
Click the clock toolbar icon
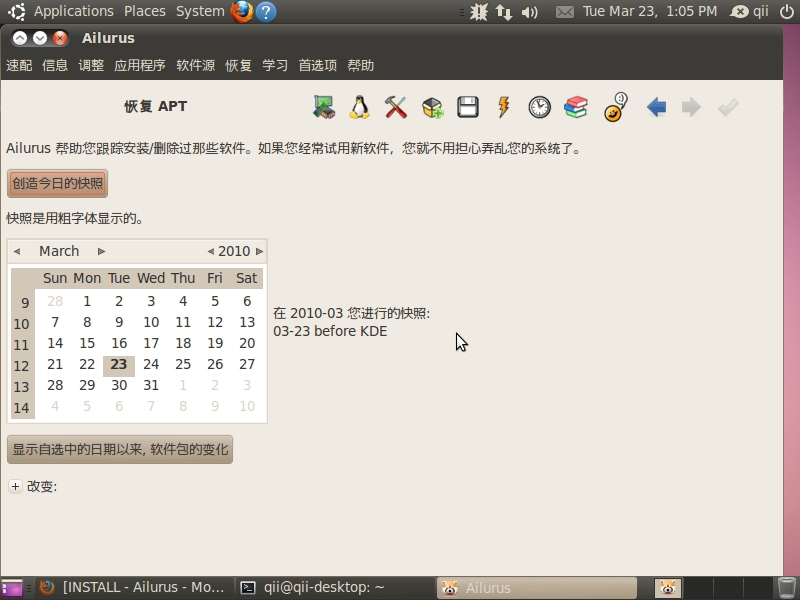539,107
